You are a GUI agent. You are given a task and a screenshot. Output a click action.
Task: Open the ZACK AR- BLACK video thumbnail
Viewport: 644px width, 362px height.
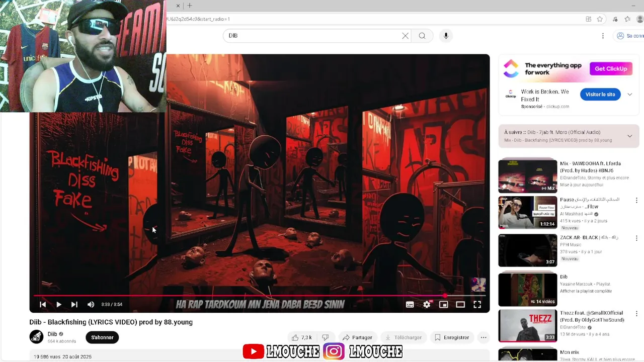tap(528, 250)
